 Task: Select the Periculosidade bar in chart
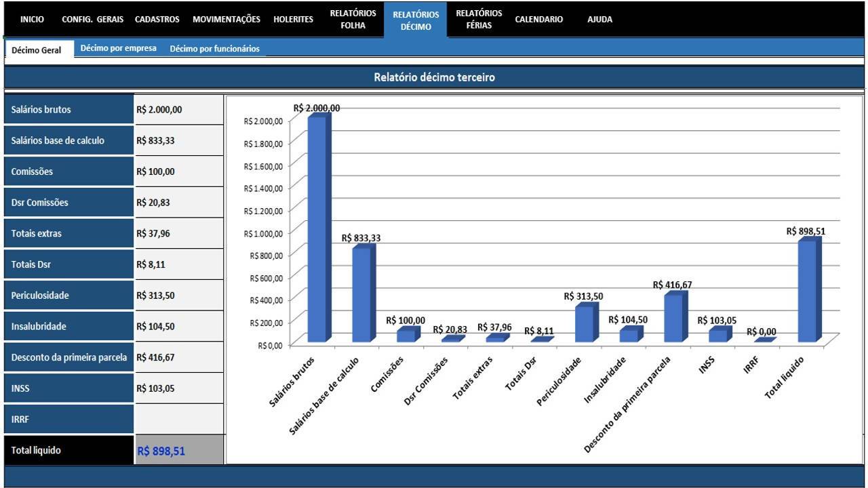pos(587,323)
